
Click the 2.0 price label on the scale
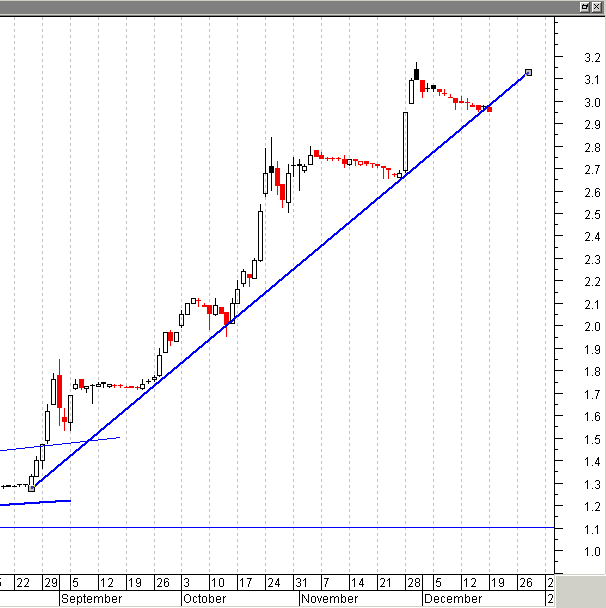592,327
